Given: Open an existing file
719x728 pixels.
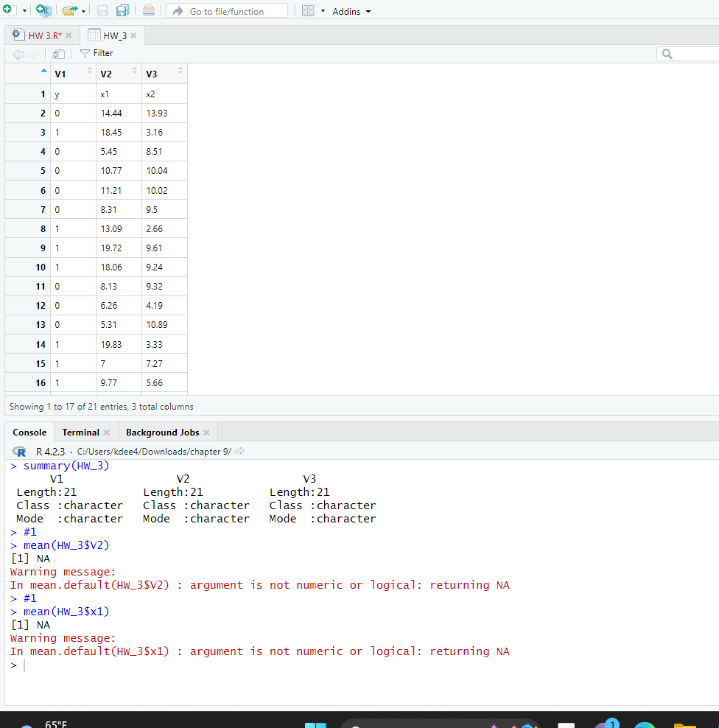Looking at the screenshot, I should point(69,10).
